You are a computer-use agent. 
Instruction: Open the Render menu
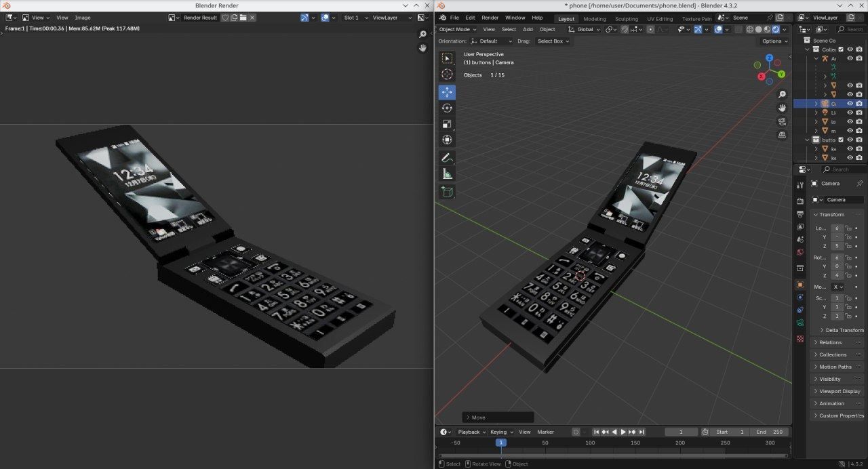click(490, 18)
